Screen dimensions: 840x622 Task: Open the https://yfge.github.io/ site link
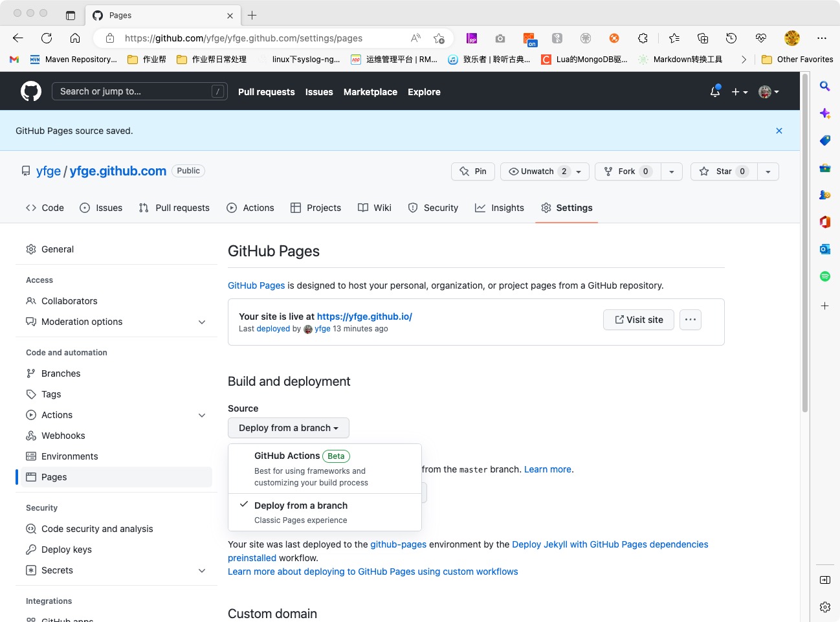[x=364, y=317]
